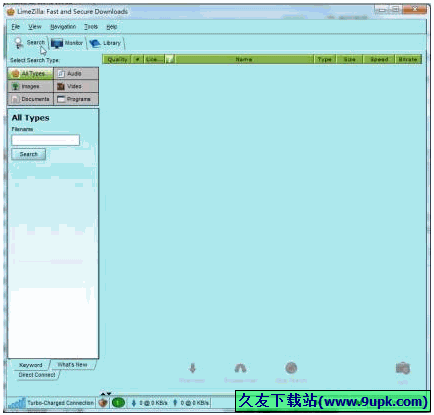This screenshot has width=434, height=415.
Task: Click the Search button under Filename
Action: [29, 154]
